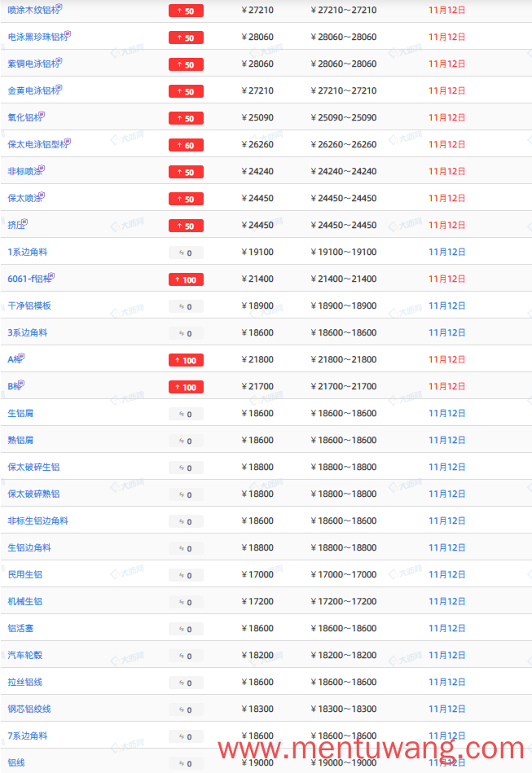Image resolution: width=532 pixels, height=773 pixels.
Task: Open the 保太破碎熟铝 link
Action: pyautogui.click(x=33, y=494)
